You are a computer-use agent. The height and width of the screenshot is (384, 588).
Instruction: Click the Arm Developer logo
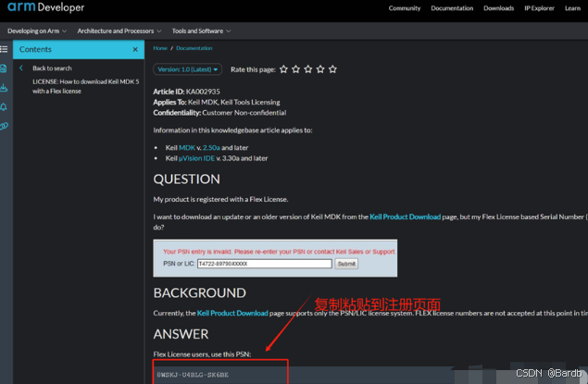45,7
